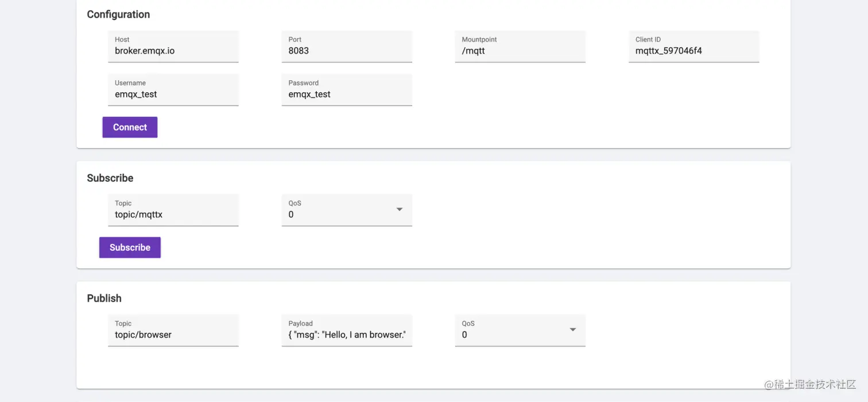Click the Subscribe section heading
868x402 pixels.
click(x=110, y=178)
